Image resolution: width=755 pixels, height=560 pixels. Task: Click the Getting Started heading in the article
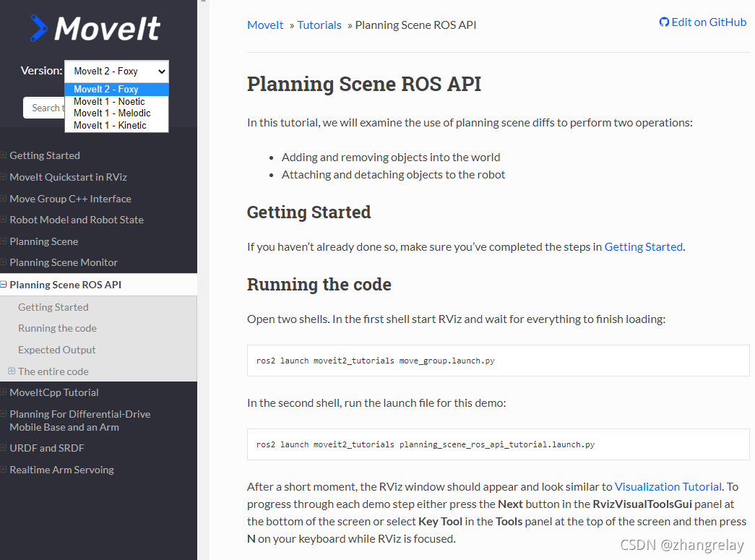click(309, 212)
